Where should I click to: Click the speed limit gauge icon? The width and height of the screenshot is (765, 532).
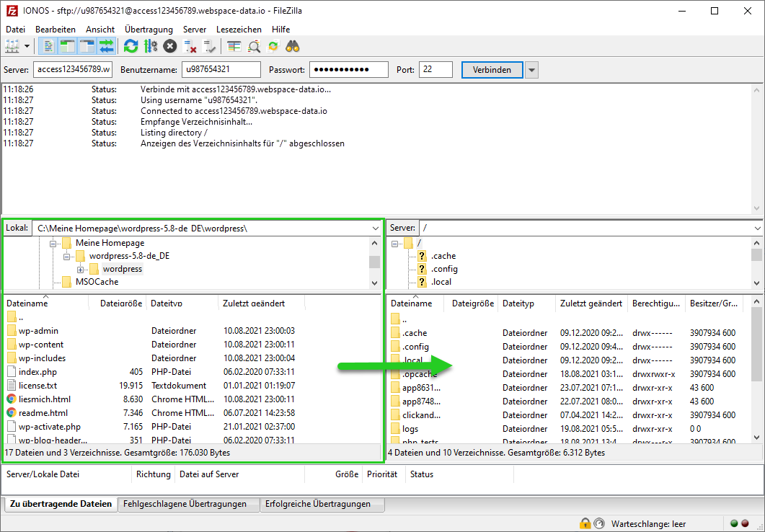point(599,524)
